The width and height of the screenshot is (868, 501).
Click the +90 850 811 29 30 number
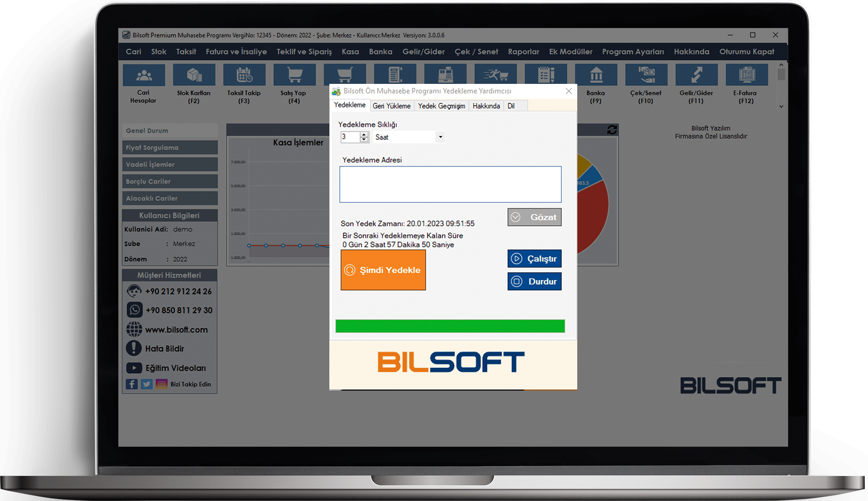pos(179,310)
